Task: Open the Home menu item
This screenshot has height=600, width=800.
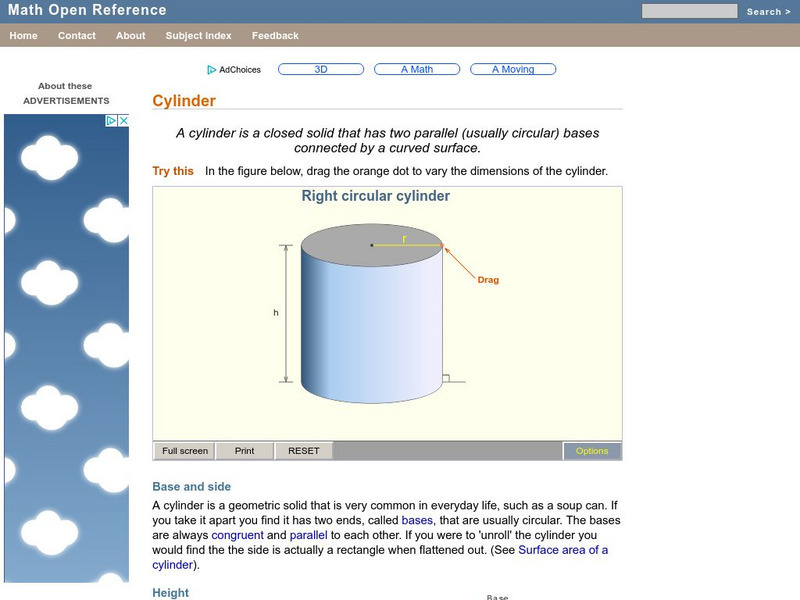Action: 23,36
